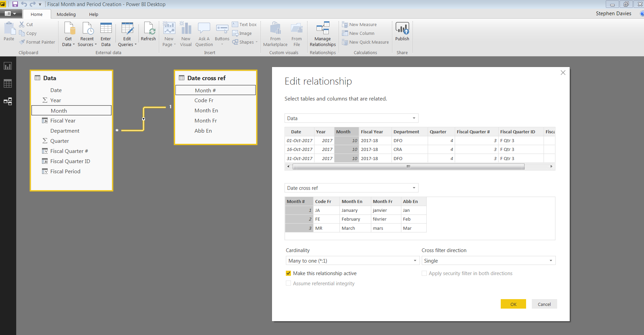The height and width of the screenshot is (335, 644).
Task: Get custom visual From Marketplace
Action: pyautogui.click(x=275, y=34)
